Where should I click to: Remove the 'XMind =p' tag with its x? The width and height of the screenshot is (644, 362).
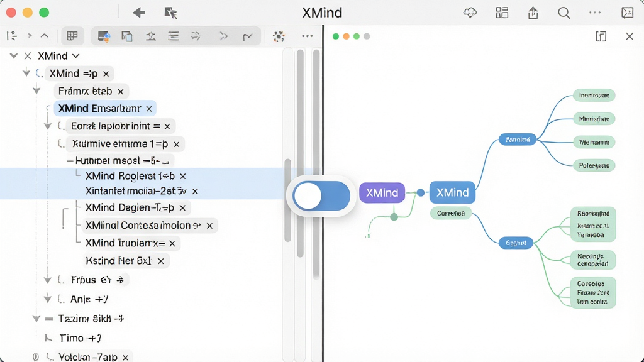click(x=106, y=74)
